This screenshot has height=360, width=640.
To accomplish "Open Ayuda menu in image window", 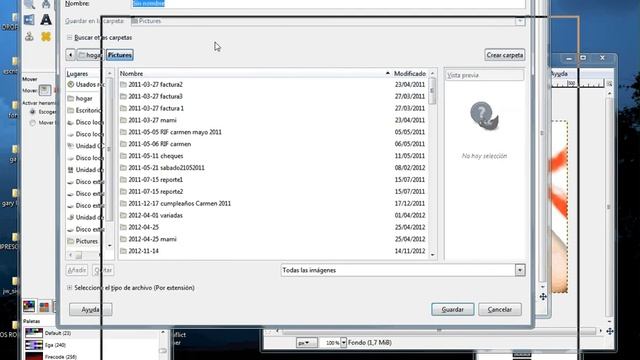I will tap(559, 74).
